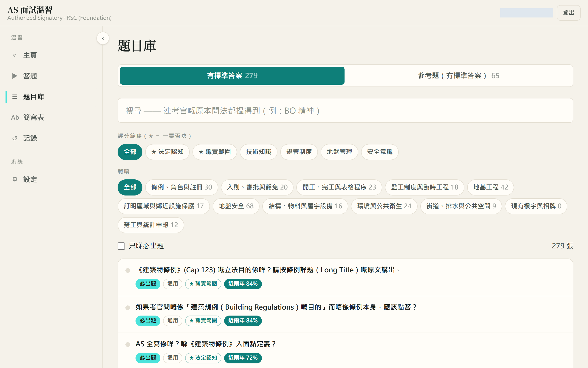Select the 題目庫 list icon in sidebar
The image size is (588, 368).
[14, 97]
